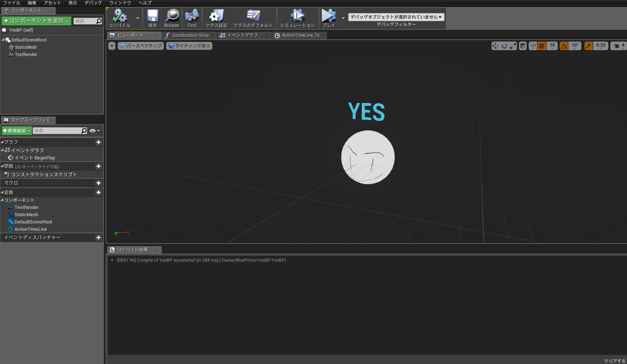
Task: Open Find in blueprint
Action: (x=192, y=18)
